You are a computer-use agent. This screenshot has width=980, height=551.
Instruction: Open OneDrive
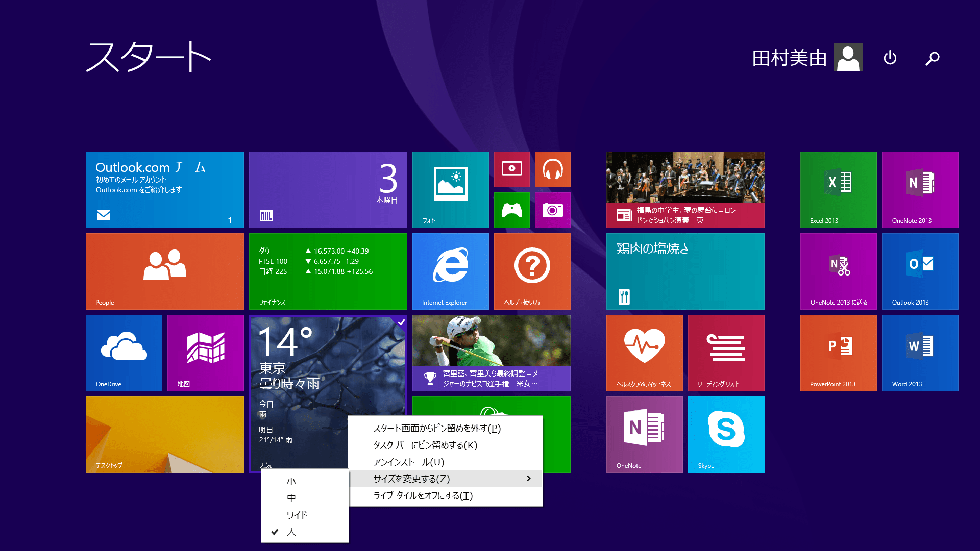coord(124,353)
